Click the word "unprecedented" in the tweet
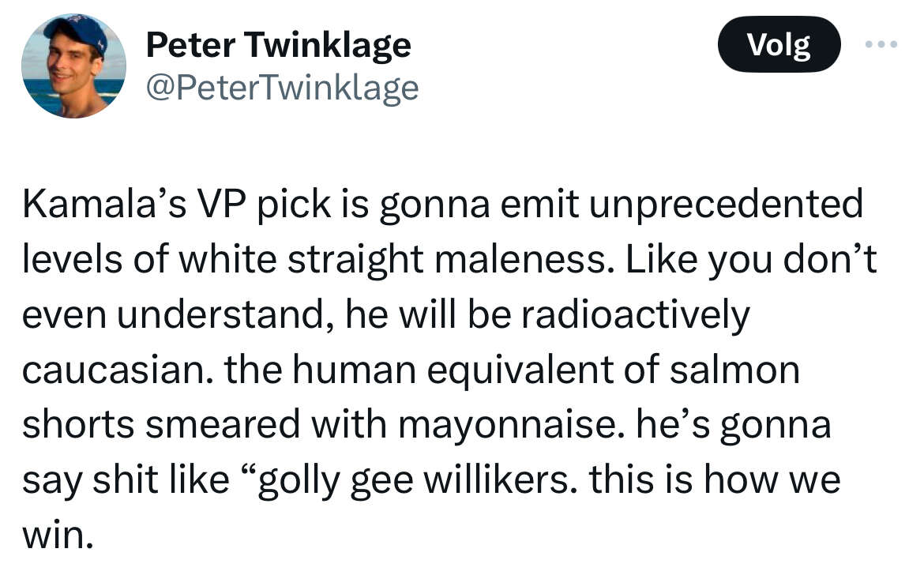Screen dimensions: 924x575 pyautogui.click(x=726, y=205)
